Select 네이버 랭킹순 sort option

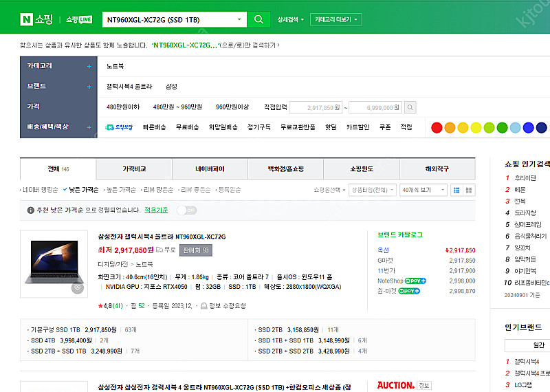(39, 190)
